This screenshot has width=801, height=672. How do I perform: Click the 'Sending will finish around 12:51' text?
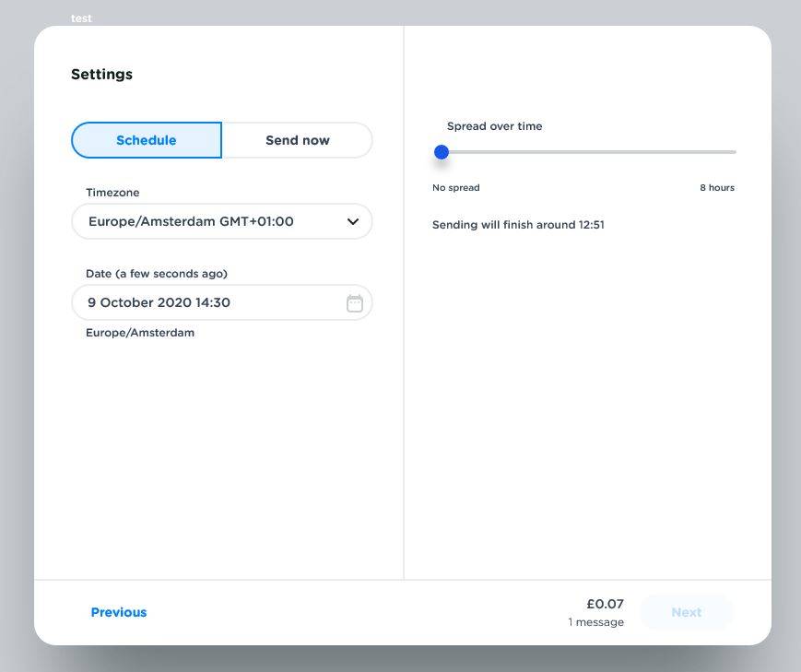[518, 225]
